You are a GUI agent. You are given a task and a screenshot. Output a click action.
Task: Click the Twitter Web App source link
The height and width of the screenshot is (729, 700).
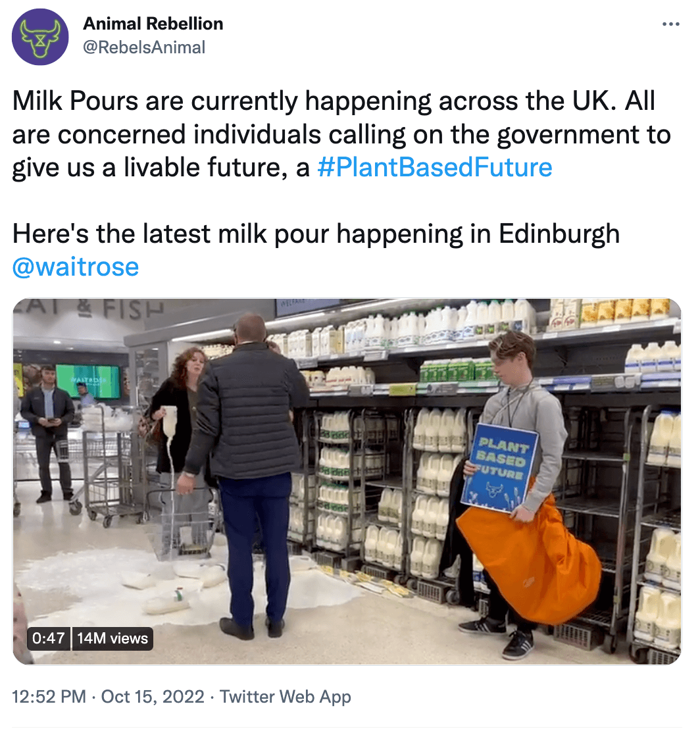(286, 697)
